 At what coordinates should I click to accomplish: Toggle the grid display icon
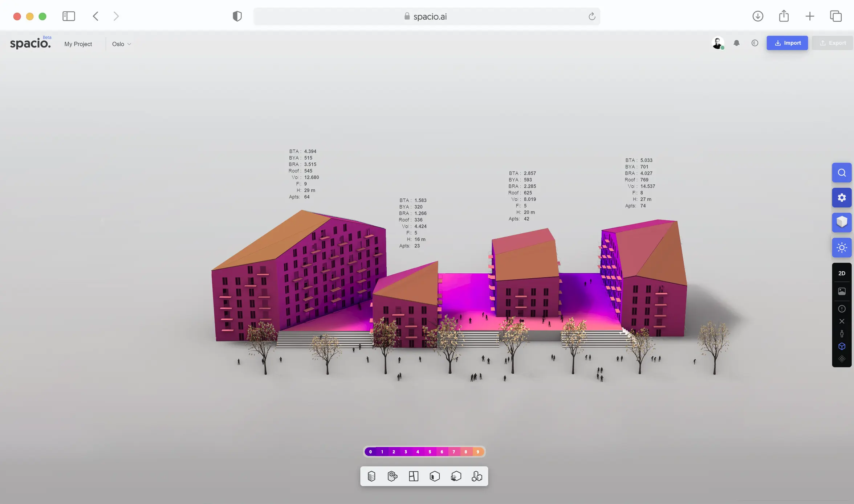coord(841,359)
